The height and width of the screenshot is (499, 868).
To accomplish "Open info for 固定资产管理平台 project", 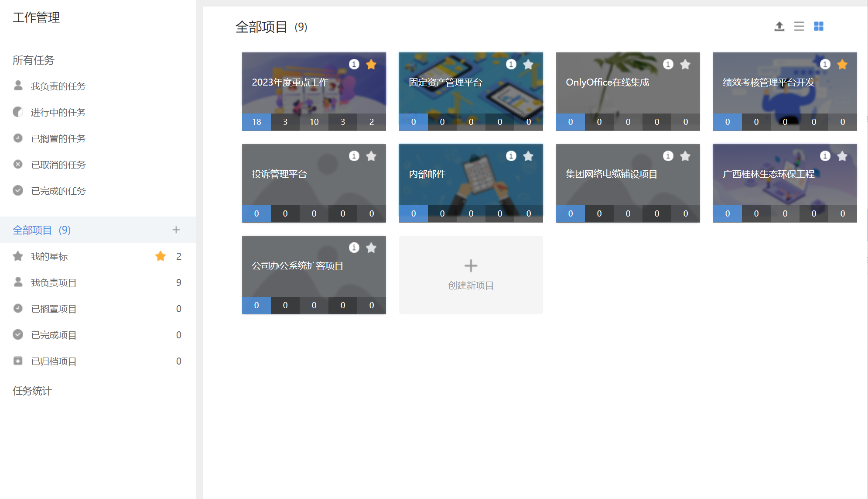I will (511, 65).
